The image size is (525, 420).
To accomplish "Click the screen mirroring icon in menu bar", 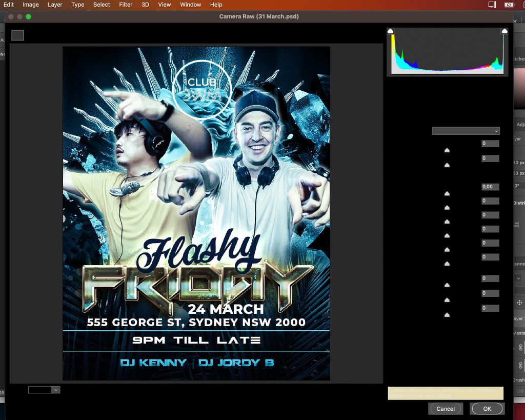I will [492, 5].
